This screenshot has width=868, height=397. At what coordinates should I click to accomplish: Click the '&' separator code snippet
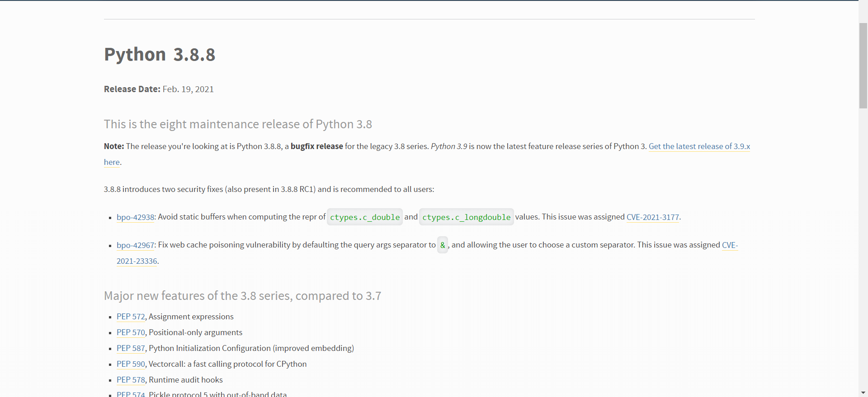click(443, 245)
